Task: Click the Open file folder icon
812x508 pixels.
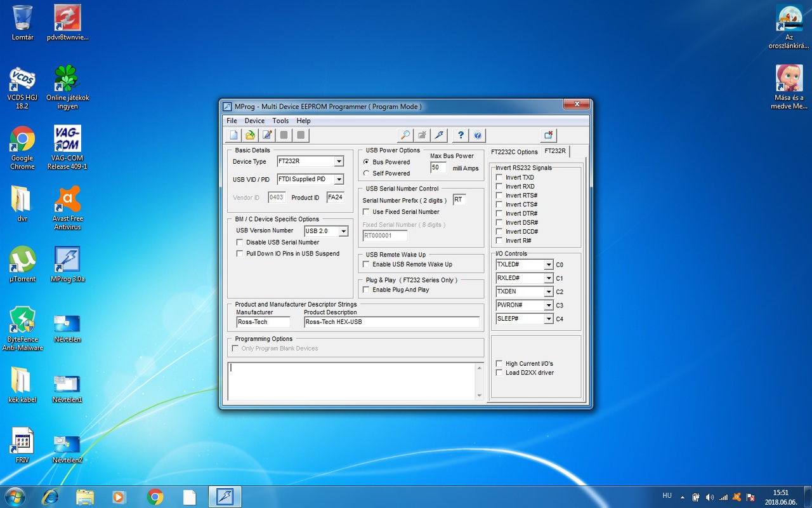Action: (x=251, y=135)
